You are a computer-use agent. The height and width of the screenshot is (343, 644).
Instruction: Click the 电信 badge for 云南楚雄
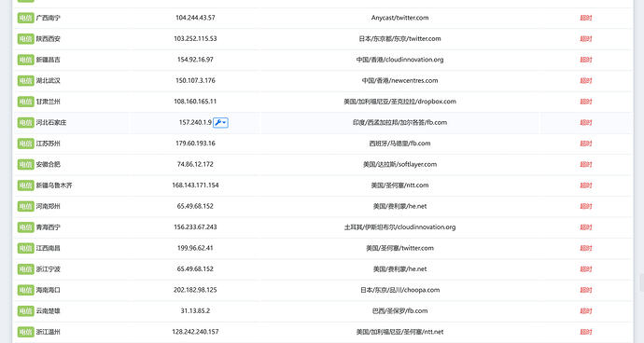click(x=25, y=311)
